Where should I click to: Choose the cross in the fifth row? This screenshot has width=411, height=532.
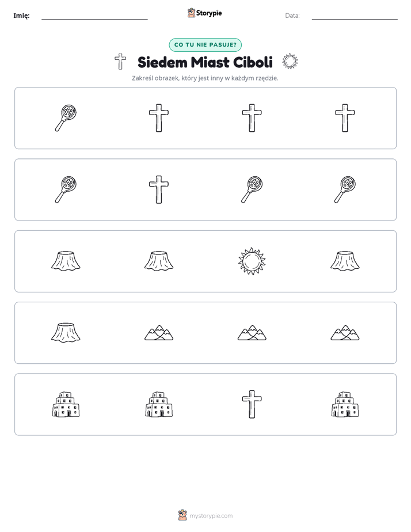click(252, 404)
